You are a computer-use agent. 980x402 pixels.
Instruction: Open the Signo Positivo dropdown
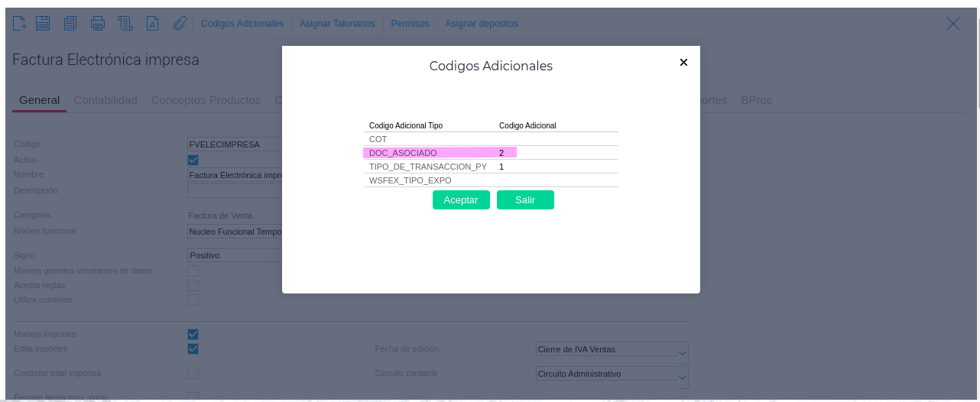tap(234, 255)
